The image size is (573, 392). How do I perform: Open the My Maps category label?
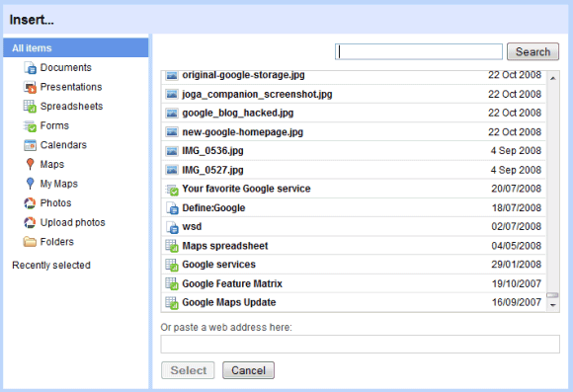(x=59, y=184)
